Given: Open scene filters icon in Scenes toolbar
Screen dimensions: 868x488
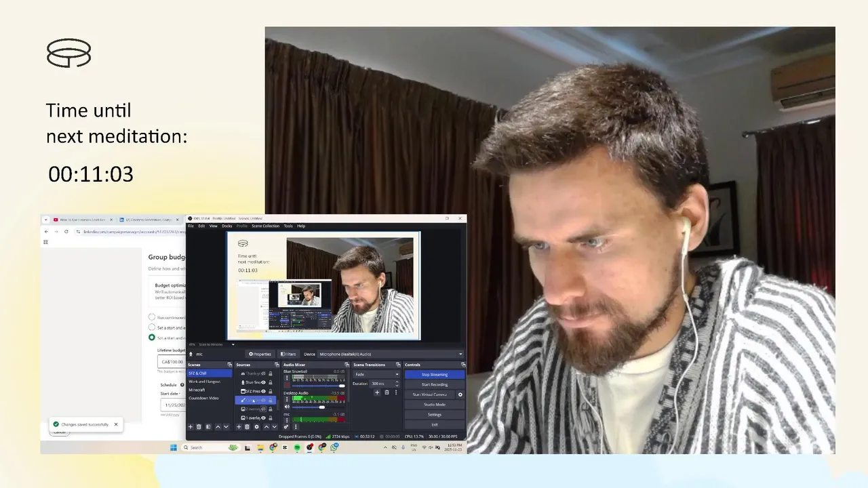Looking at the screenshot, I should click(x=208, y=427).
